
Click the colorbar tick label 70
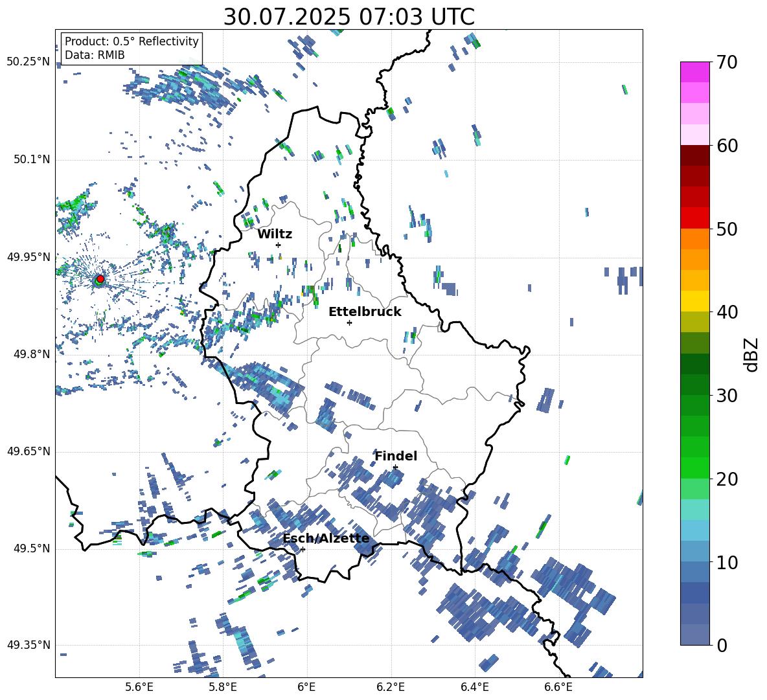[727, 62]
